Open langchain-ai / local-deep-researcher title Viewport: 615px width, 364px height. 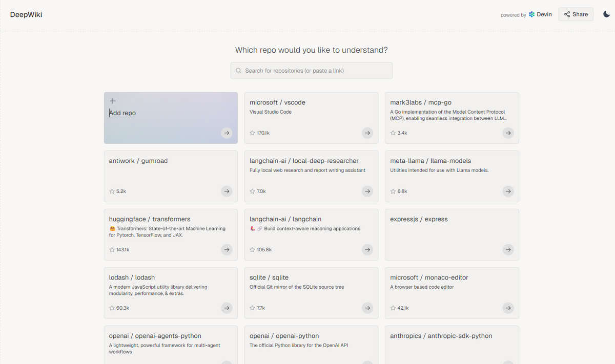pos(304,161)
